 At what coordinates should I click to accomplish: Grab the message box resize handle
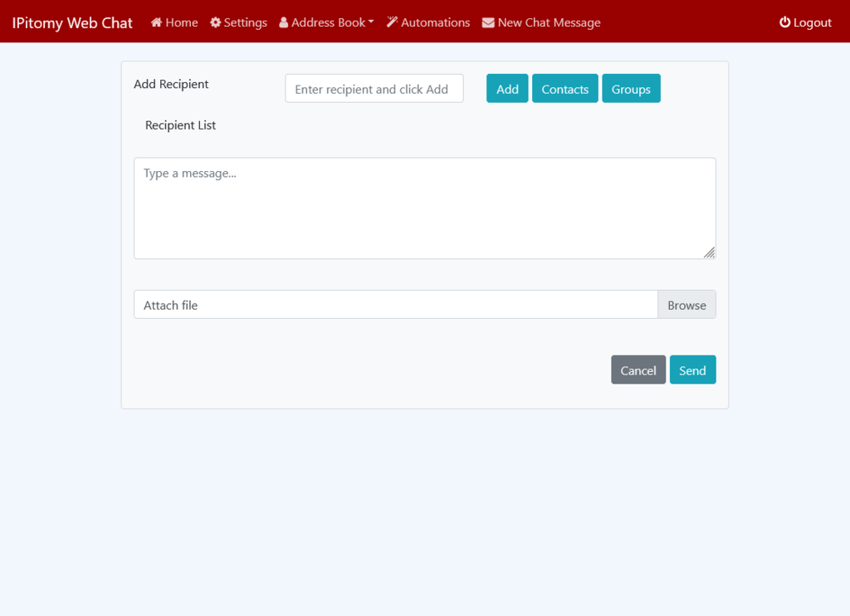[709, 252]
